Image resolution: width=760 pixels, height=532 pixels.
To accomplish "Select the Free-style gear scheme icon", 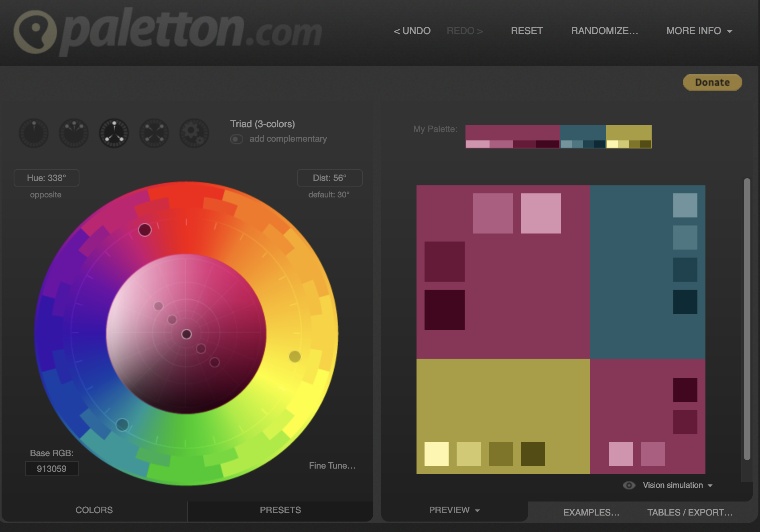I will pos(194,133).
